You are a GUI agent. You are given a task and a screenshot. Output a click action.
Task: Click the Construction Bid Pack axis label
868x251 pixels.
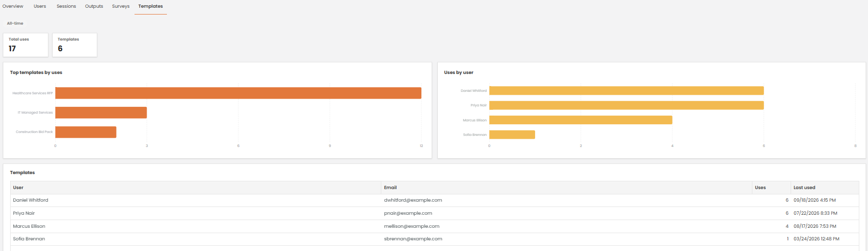(34, 132)
